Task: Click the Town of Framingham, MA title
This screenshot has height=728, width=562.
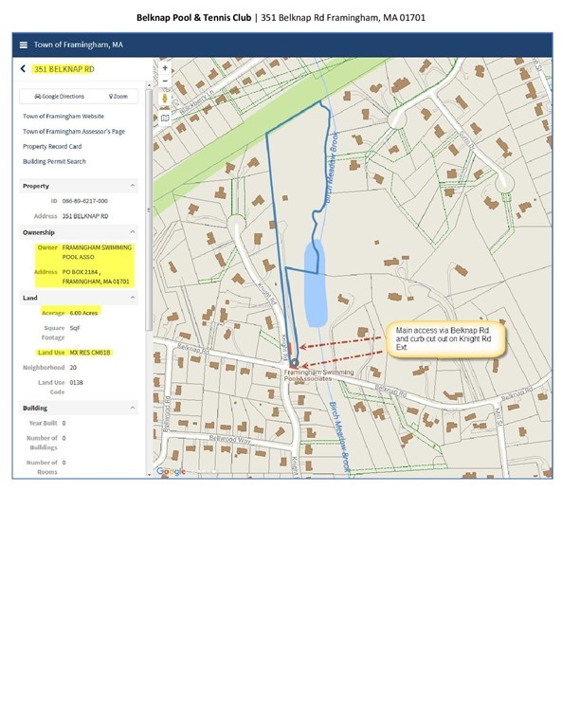Action: pos(78,45)
